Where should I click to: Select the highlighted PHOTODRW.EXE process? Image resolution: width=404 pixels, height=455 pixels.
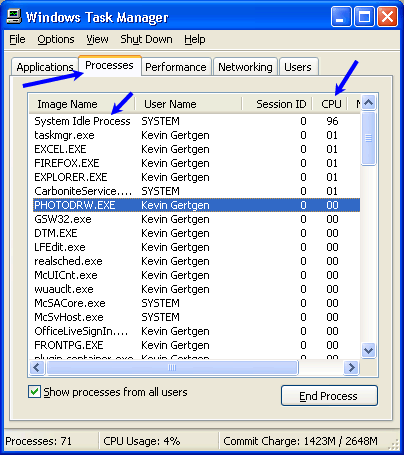tap(196, 205)
